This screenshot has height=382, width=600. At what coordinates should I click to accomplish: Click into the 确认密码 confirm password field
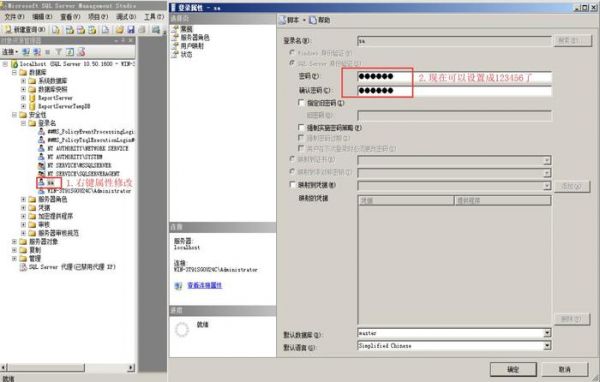tap(454, 91)
